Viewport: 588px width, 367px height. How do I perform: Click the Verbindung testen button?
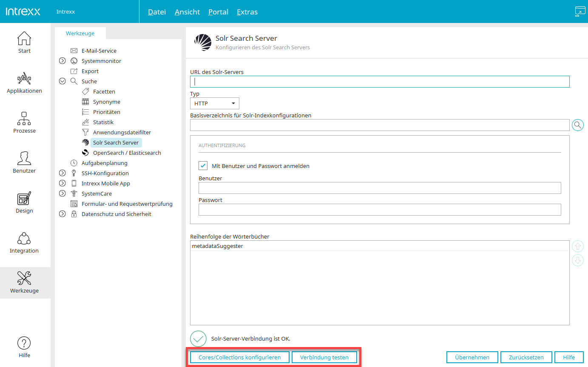(x=324, y=357)
